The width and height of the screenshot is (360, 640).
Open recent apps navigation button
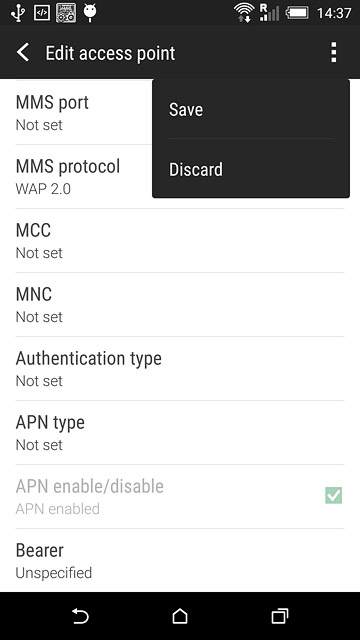280,616
